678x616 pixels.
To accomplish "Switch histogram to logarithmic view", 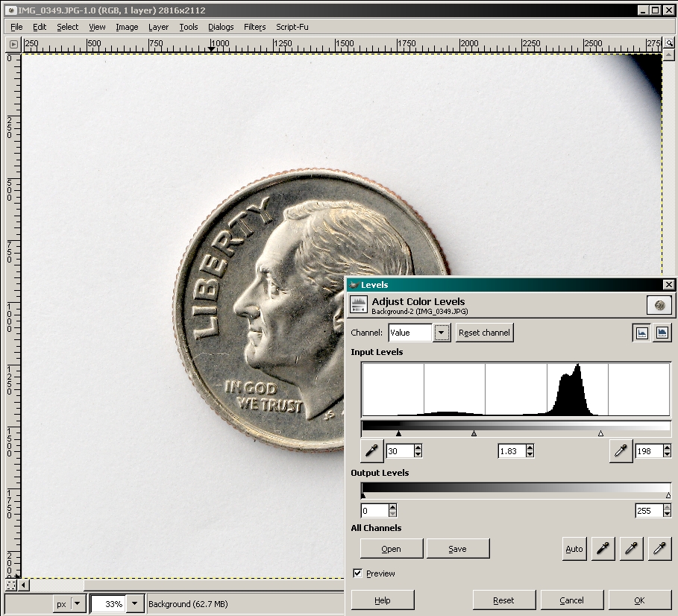I will [662, 333].
